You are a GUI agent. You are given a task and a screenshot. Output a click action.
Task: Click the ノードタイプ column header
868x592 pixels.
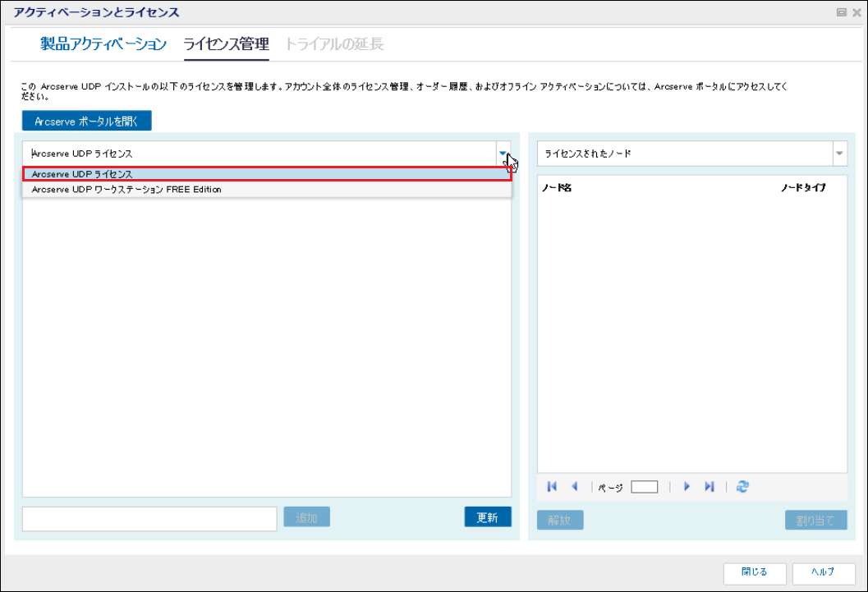(803, 187)
